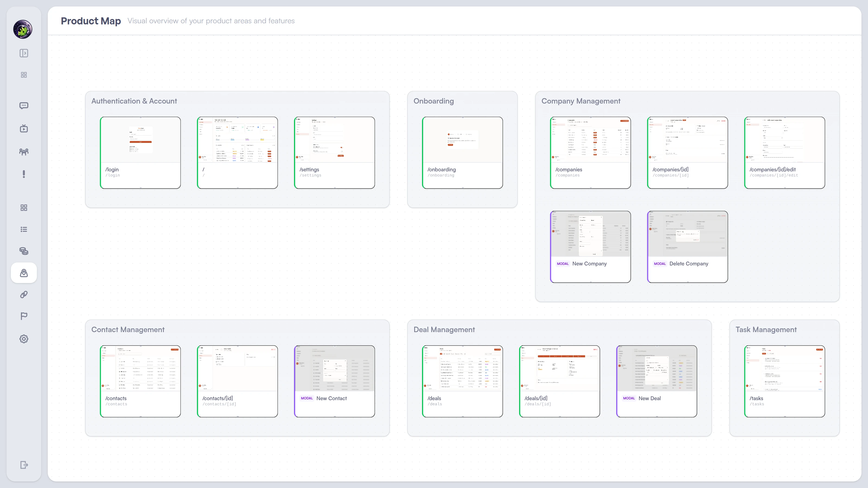Open the Delete Company modal card
This screenshot has width=868, height=488.
[687, 246]
